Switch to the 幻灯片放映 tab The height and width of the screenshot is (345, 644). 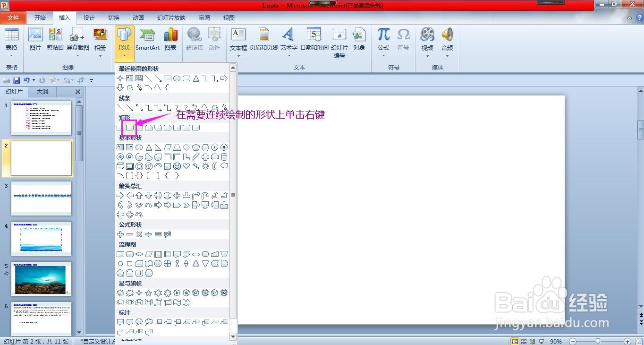171,17
